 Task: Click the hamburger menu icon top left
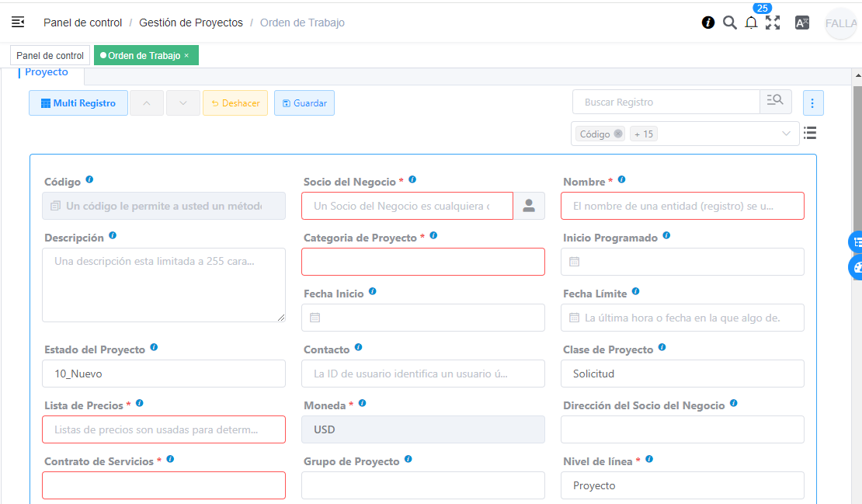[17, 22]
